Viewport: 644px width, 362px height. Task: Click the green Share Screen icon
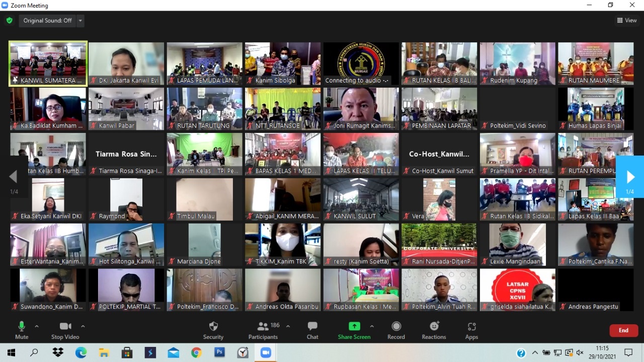[354, 326]
